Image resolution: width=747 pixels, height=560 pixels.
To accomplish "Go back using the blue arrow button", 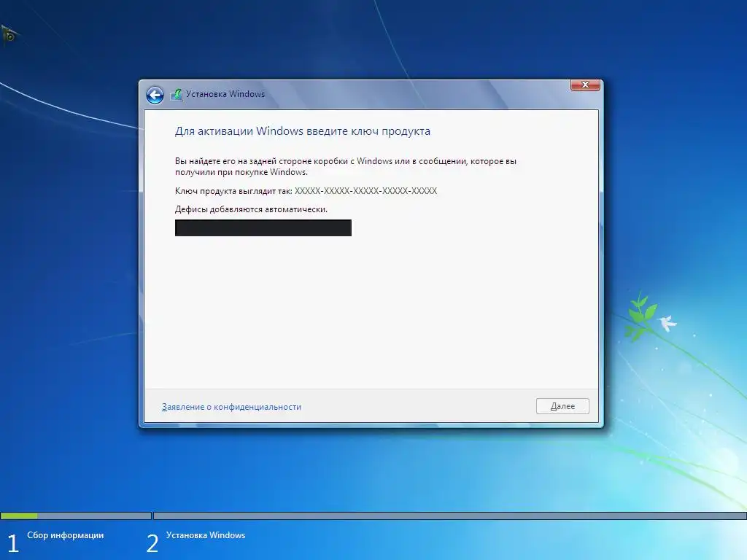I will [x=155, y=95].
